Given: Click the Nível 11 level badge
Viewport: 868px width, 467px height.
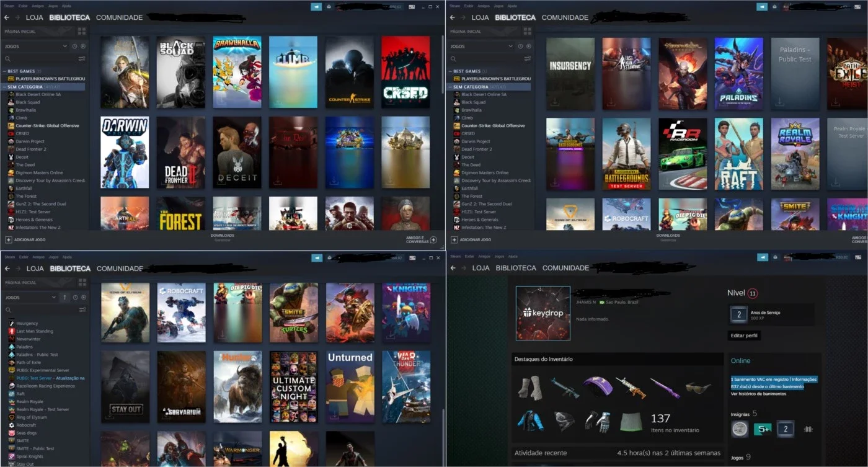Looking at the screenshot, I should [753, 293].
